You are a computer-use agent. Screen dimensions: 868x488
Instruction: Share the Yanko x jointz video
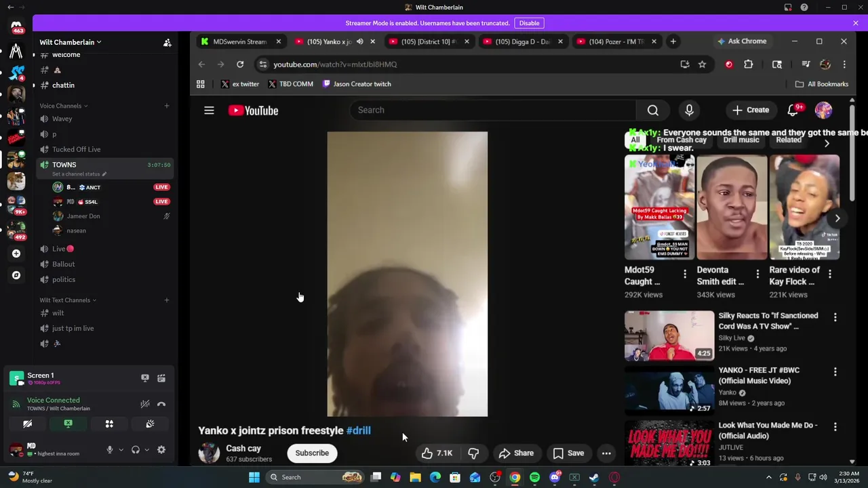tap(517, 453)
